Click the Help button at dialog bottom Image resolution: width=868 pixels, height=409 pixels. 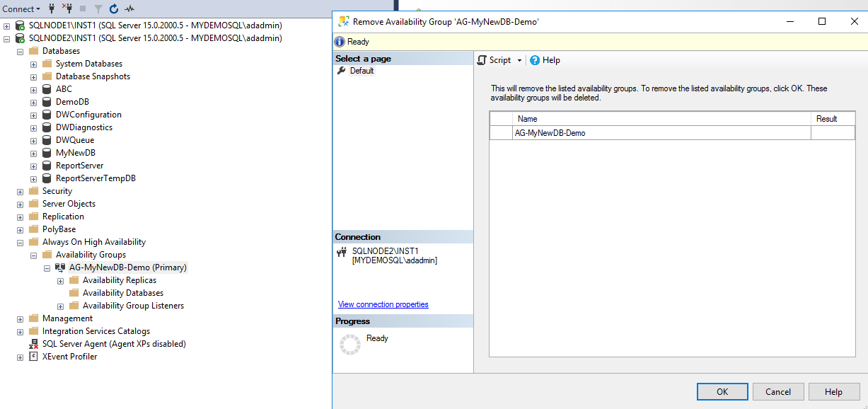[833, 391]
